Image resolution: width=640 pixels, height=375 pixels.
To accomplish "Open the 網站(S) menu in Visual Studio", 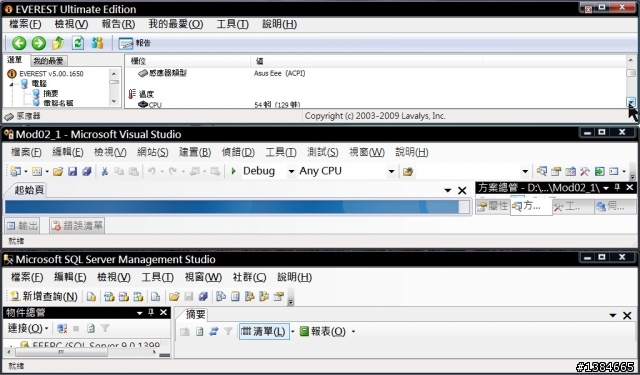I will coord(153,152).
